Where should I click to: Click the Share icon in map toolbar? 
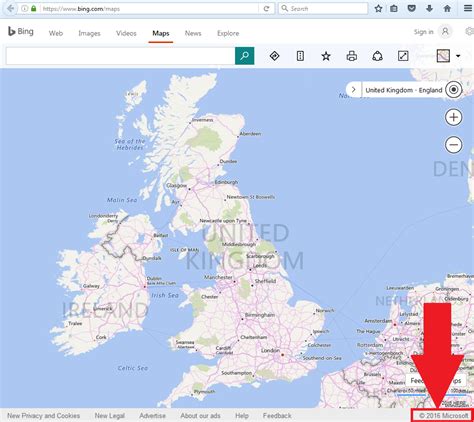coord(377,56)
